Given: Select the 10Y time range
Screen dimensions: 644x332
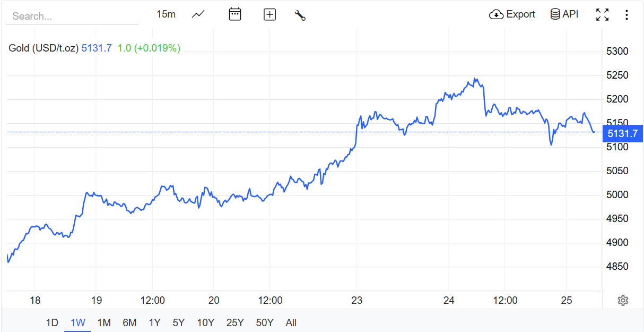Looking at the screenshot, I should point(205,322).
